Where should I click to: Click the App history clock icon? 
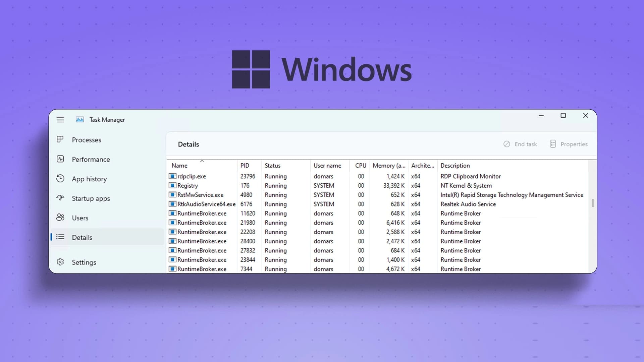[60, 178]
